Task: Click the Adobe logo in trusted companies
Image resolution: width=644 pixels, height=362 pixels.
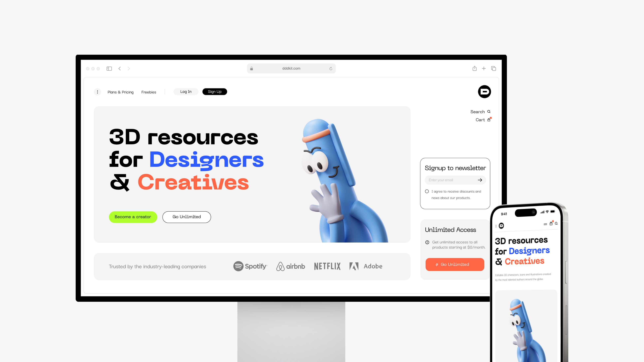Action: pos(365,266)
